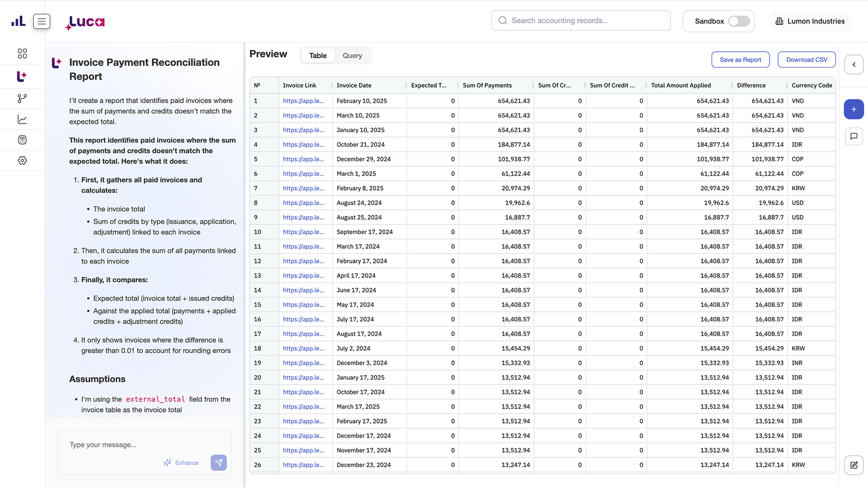Open invoice link in row 26
Image resolution: width=868 pixels, height=488 pixels.
[x=303, y=465]
